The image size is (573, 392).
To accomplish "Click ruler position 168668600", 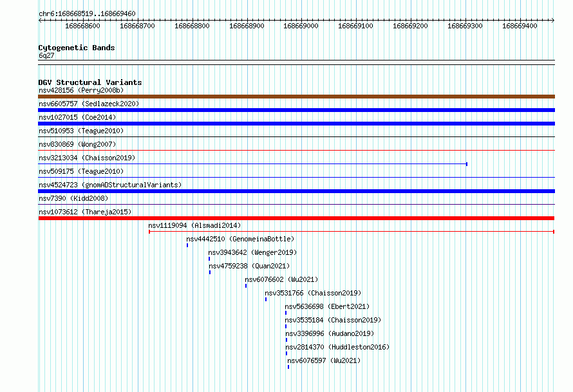I will (82, 26).
